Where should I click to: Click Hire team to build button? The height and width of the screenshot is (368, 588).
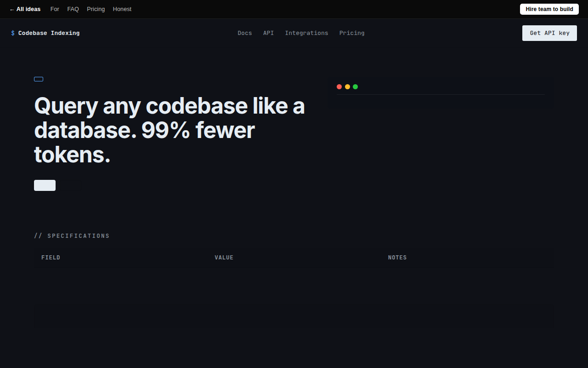(x=549, y=9)
